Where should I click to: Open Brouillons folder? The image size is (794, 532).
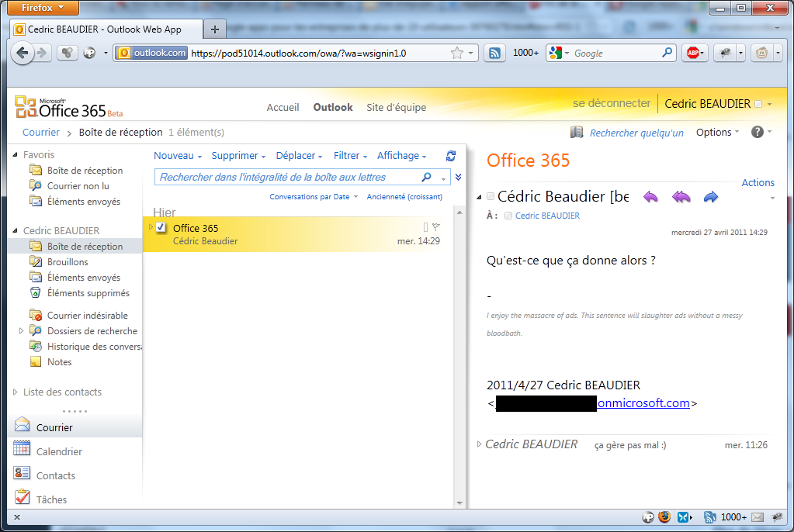(x=68, y=261)
